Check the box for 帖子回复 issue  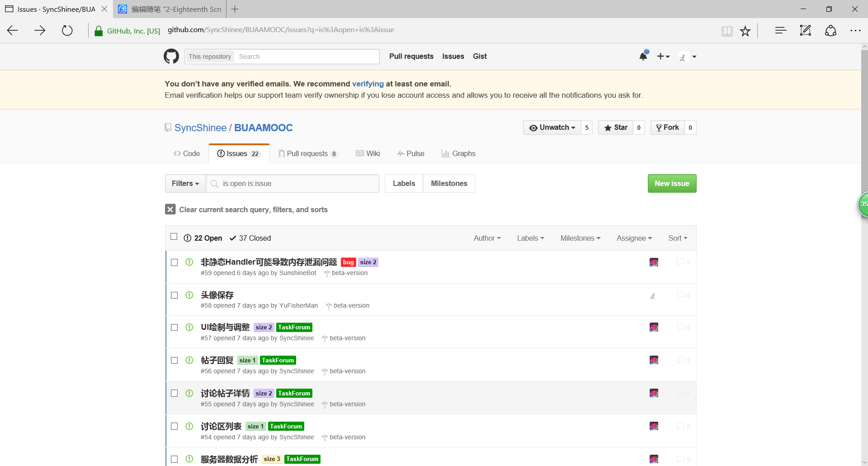coord(174,361)
